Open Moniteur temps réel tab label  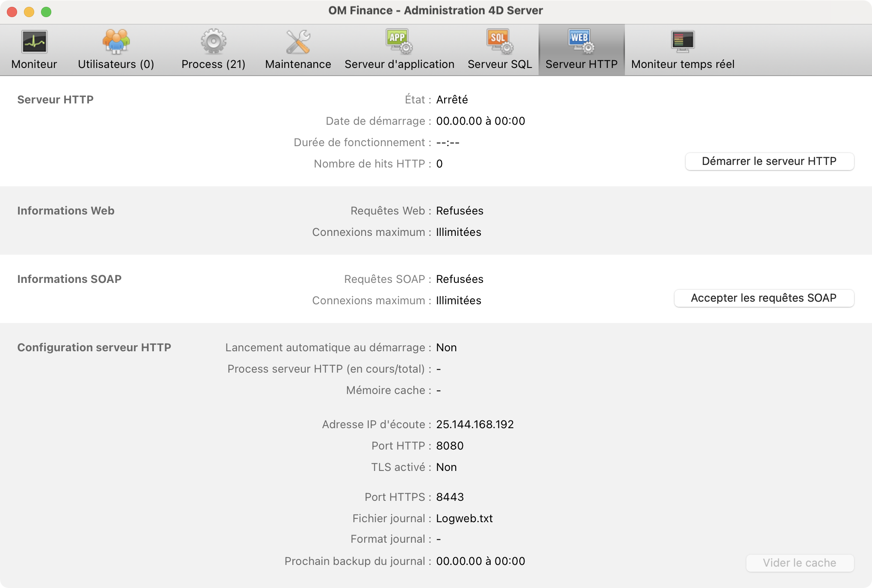683,64
